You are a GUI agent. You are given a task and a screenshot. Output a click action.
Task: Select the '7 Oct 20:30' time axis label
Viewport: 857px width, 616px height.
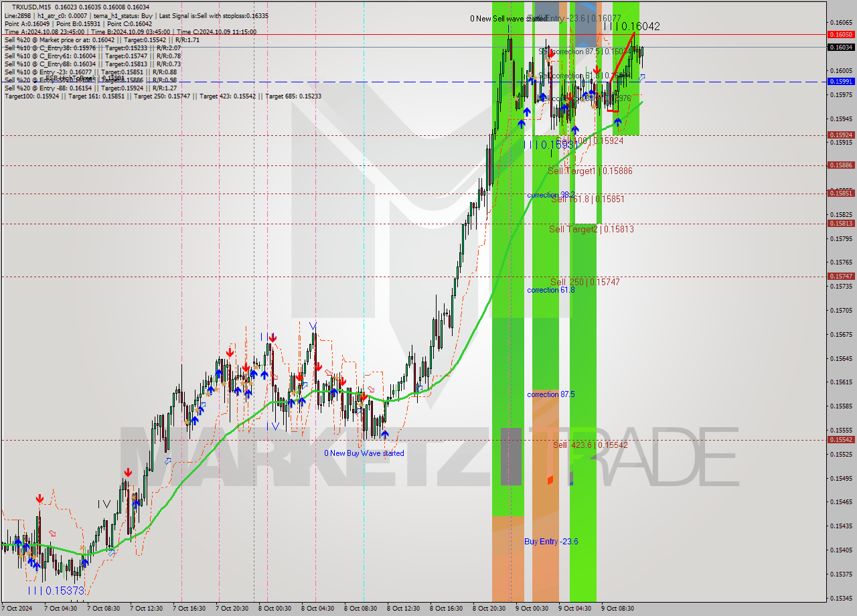pyautogui.click(x=232, y=609)
